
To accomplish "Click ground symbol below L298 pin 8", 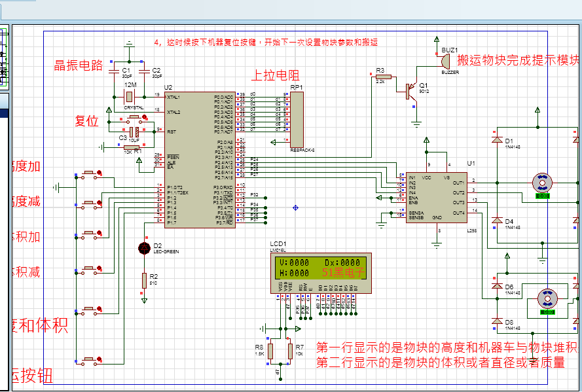I will coord(437,245).
